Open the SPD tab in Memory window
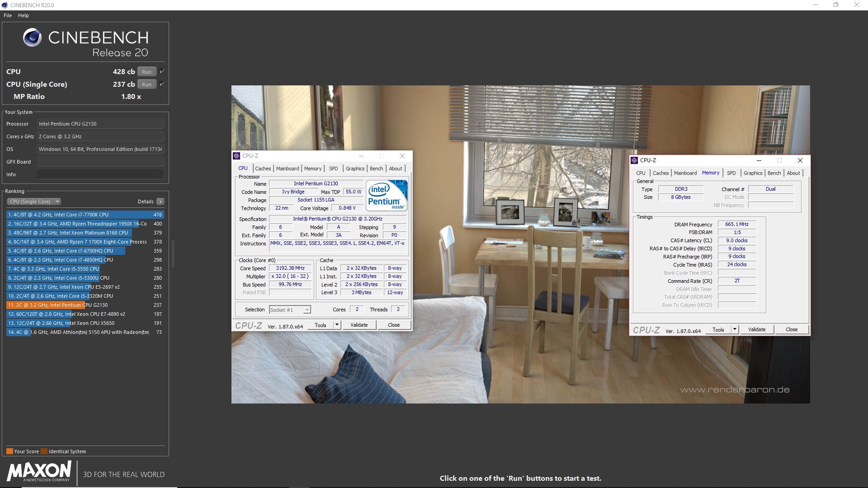 pos(731,173)
